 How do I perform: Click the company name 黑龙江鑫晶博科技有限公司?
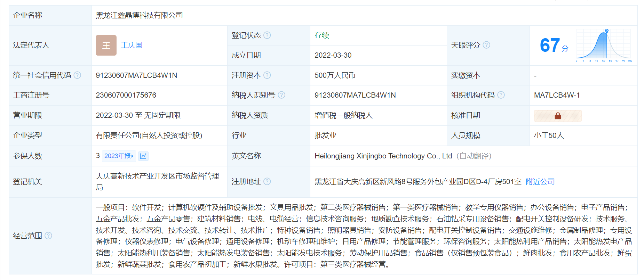click(x=139, y=15)
